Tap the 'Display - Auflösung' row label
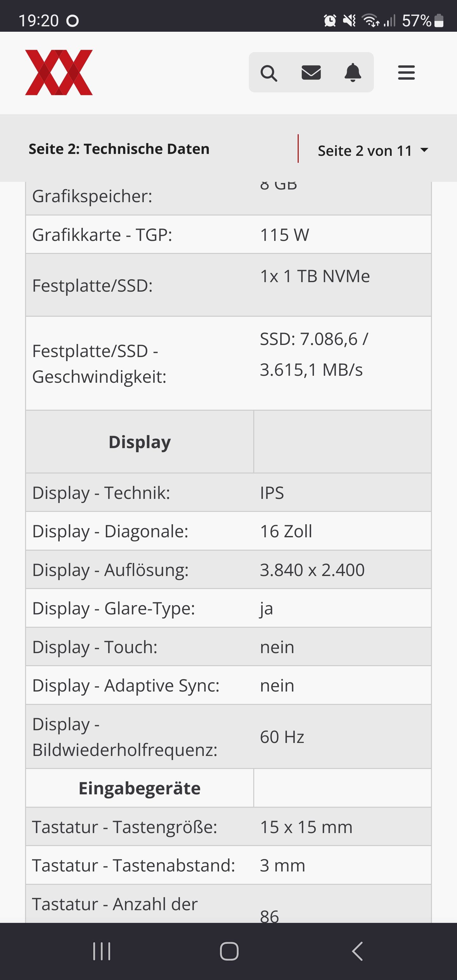 click(x=110, y=570)
